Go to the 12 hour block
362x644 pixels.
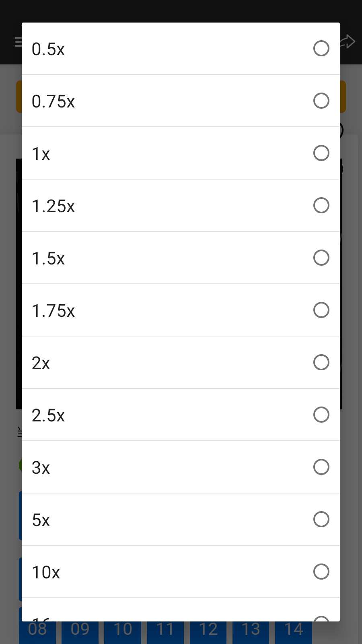coord(208,633)
